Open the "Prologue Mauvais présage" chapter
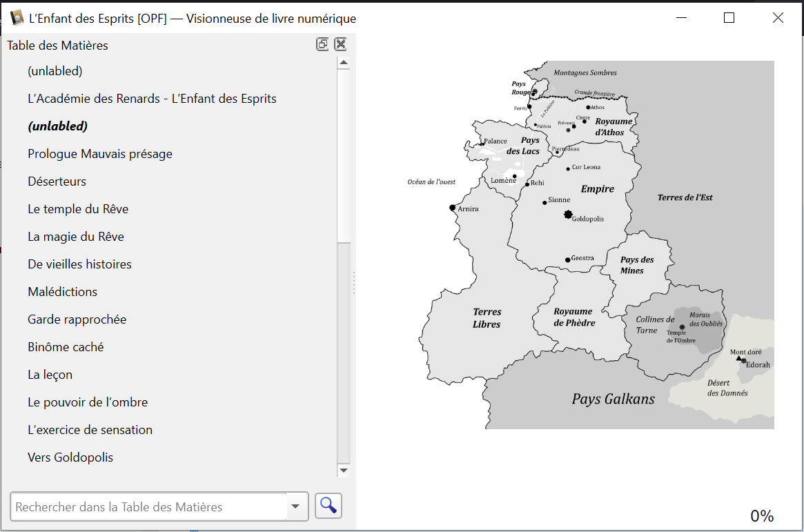The image size is (804, 532). [x=100, y=153]
